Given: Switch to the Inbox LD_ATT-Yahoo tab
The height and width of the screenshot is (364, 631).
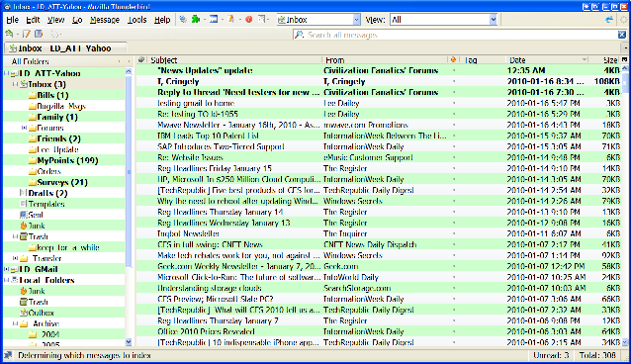Looking at the screenshot, I should (x=65, y=48).
